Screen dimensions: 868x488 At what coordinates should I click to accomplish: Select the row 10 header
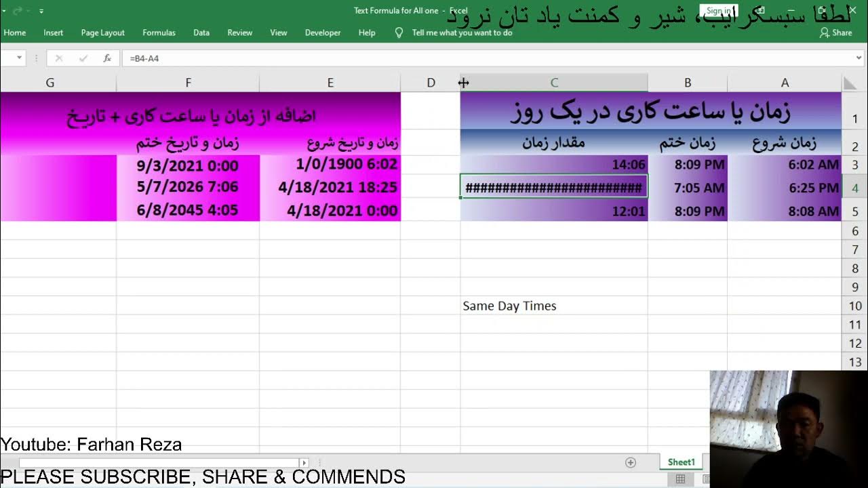(854, 306)
